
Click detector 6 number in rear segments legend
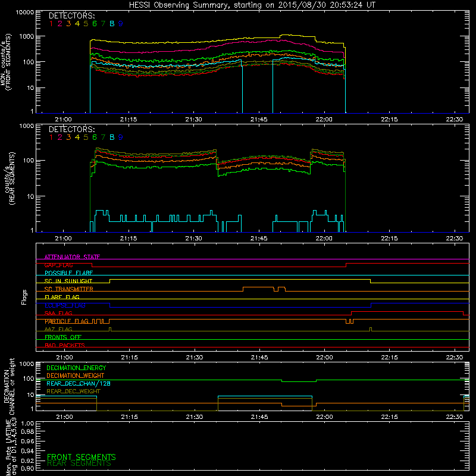(95, 137)
